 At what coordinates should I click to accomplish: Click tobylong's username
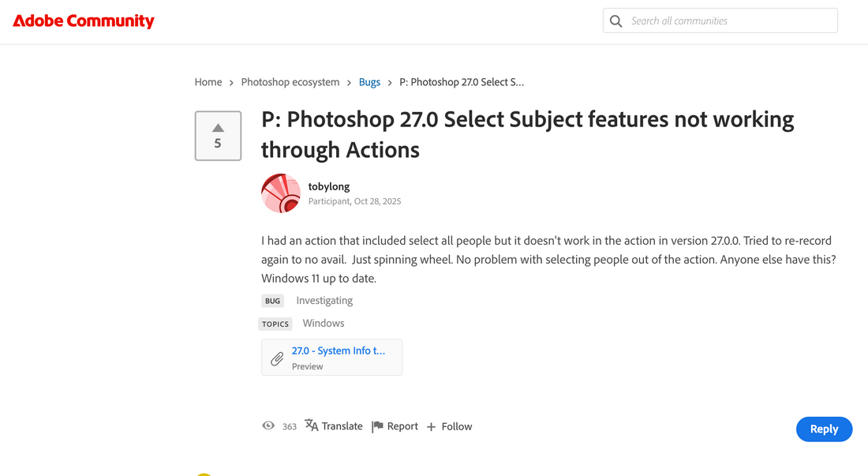(329, 186)
